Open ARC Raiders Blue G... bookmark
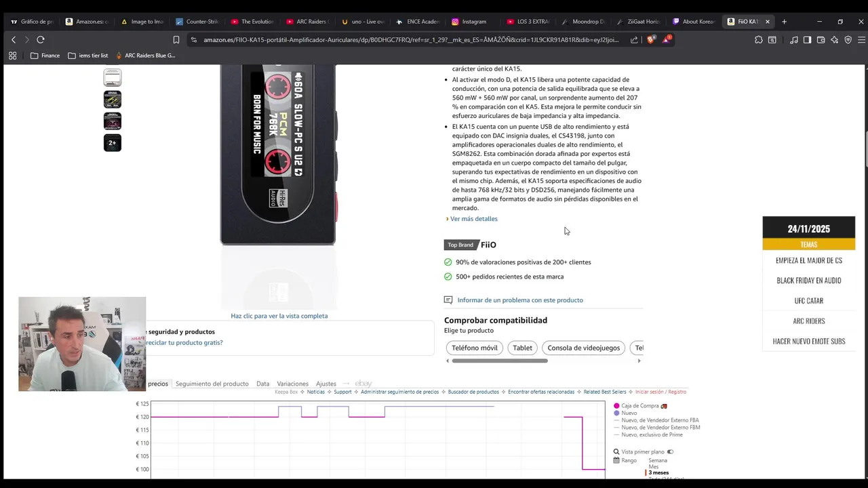 pyautogui.click(x=145, y=56)
